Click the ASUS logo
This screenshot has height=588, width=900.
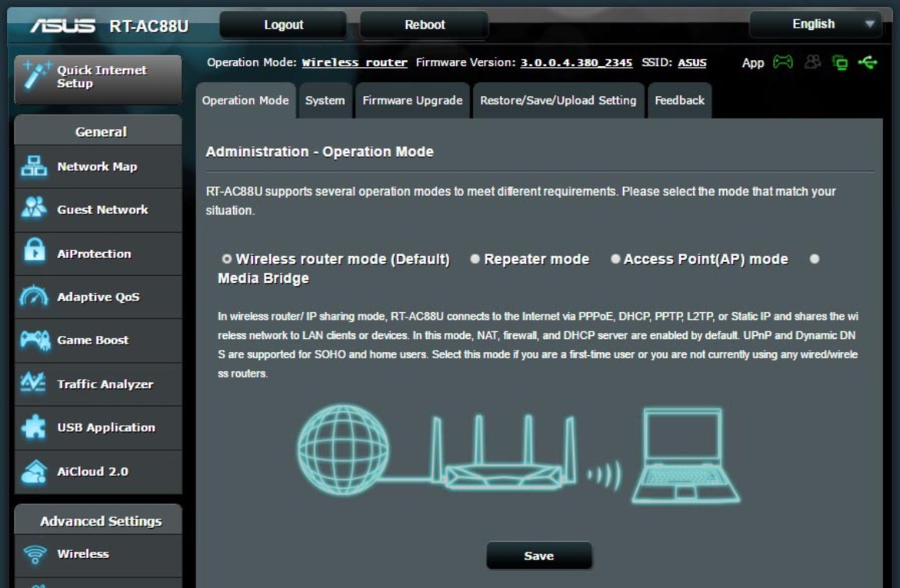click(63, 26)
